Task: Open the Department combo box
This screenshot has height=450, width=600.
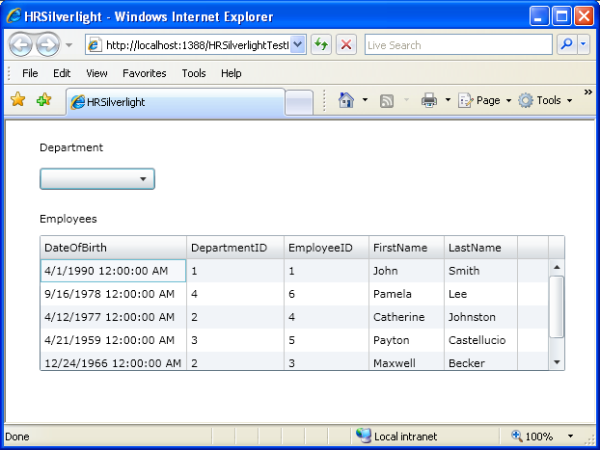Action: tap(97, 179)
